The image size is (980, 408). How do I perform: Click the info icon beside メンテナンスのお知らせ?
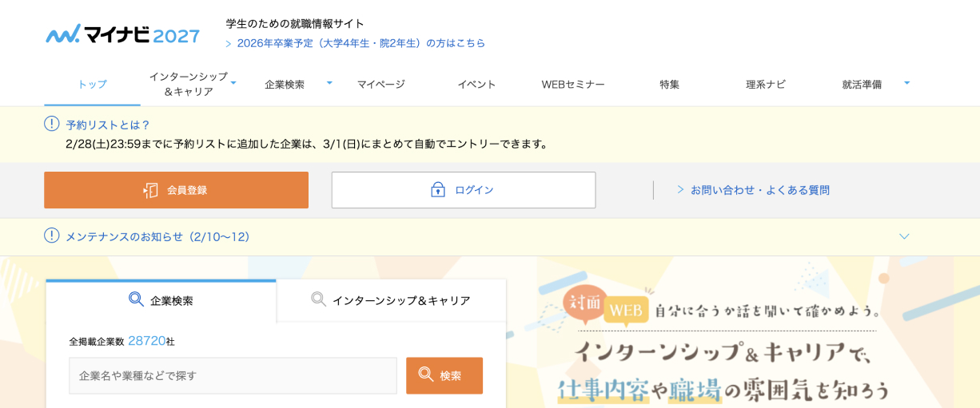coord(52,236)
